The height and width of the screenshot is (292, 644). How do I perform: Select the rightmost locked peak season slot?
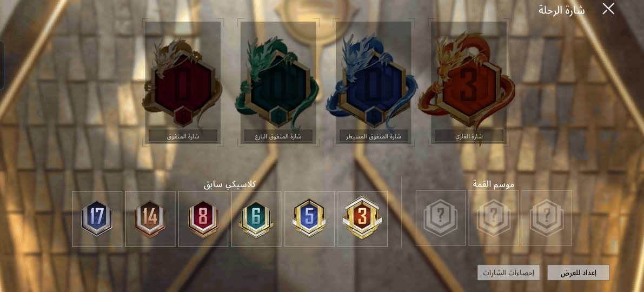tap(547, 218)
